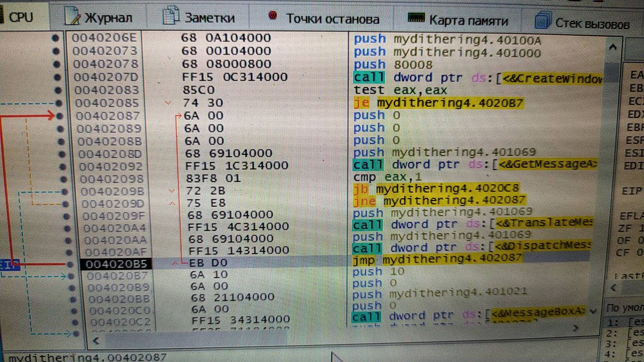Screen dimensions: 644x362
Task: Select address 004020AF in the address column
Action: pyautogui.click(x=117, y=252)
